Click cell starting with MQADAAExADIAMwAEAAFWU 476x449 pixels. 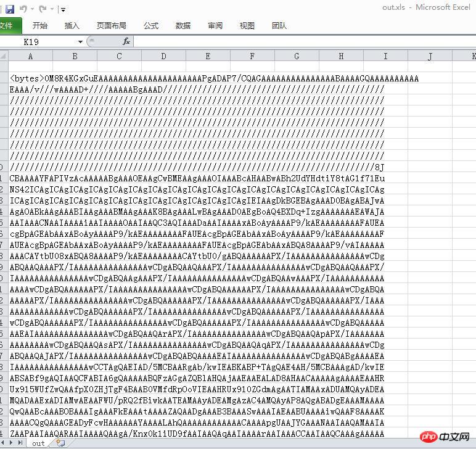point(197,400)
